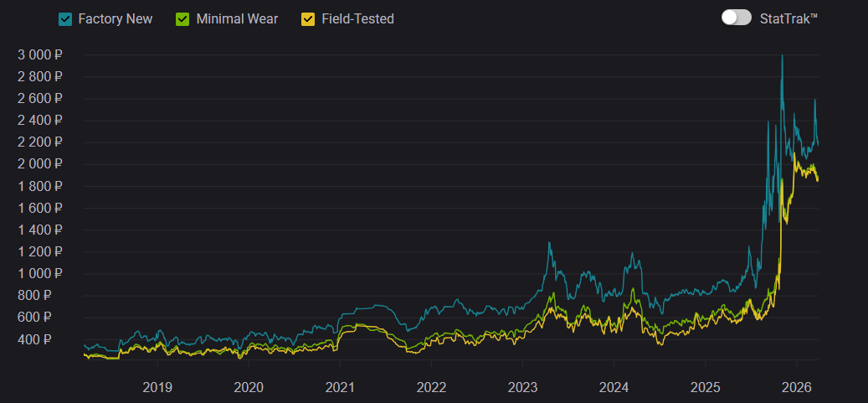
Task: Toggle the Minimal Wear checkbox
Action: click(183, 18)
